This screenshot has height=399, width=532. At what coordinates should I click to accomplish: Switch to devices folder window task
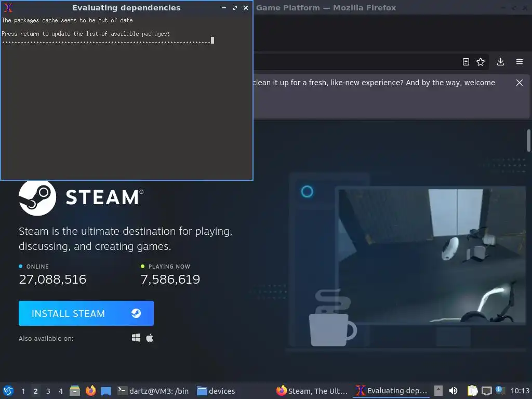216,391
